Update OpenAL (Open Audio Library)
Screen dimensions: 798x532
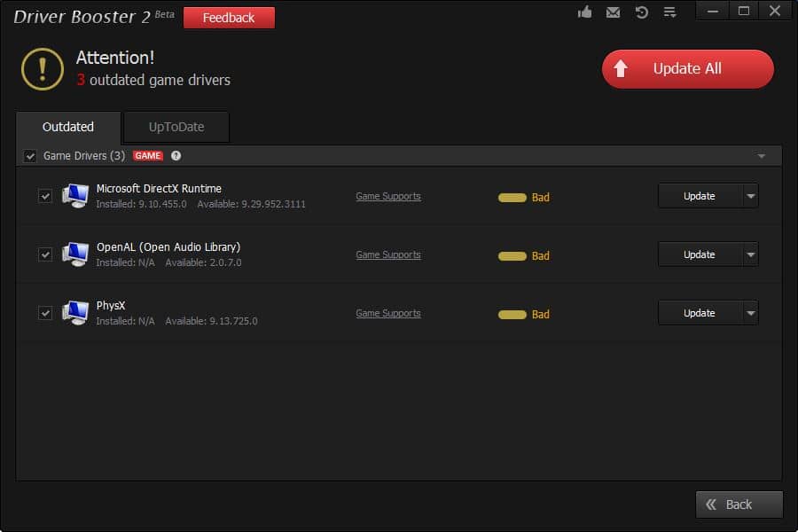[x=700, y=254]
